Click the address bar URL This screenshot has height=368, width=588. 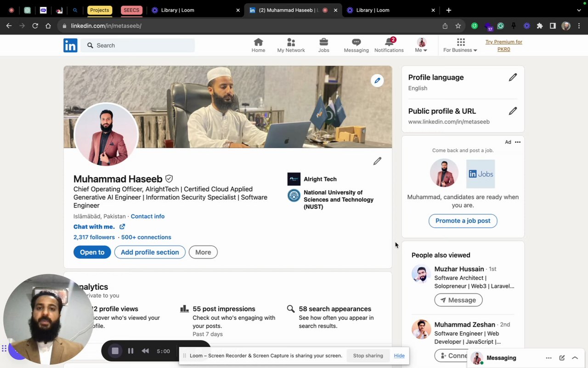coord(106,26)
